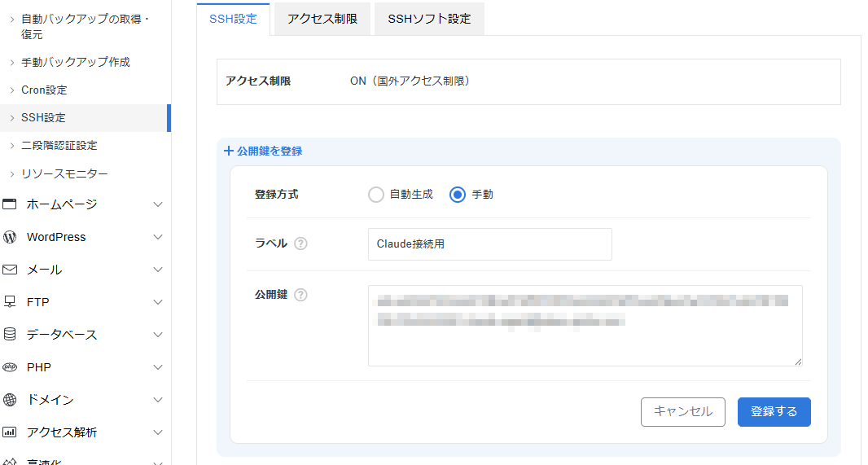Click the メール envelope icon
This screenshot has width=868, height=465.
[x=10, y=270]
